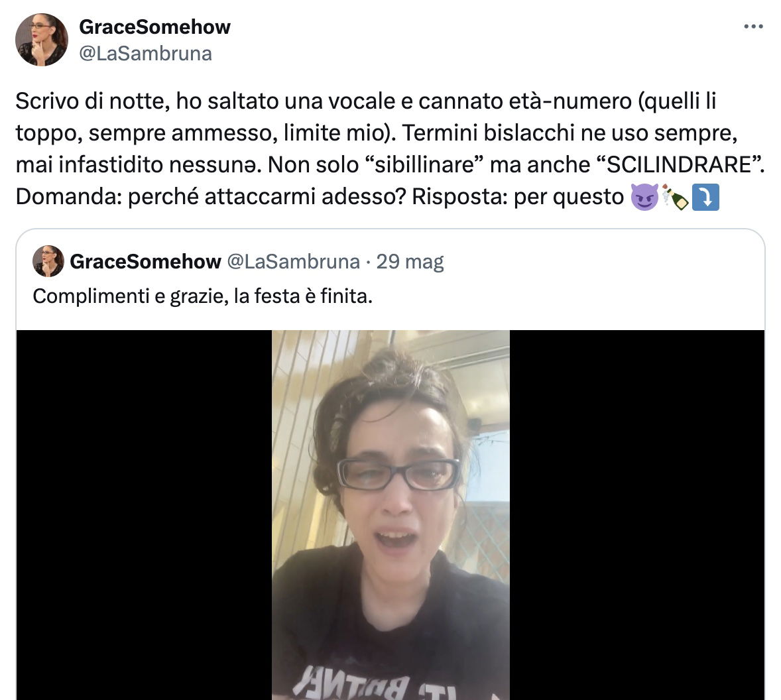
Task: Click the @LaSambruna handle under the top name
Action: tap(145, 53)
